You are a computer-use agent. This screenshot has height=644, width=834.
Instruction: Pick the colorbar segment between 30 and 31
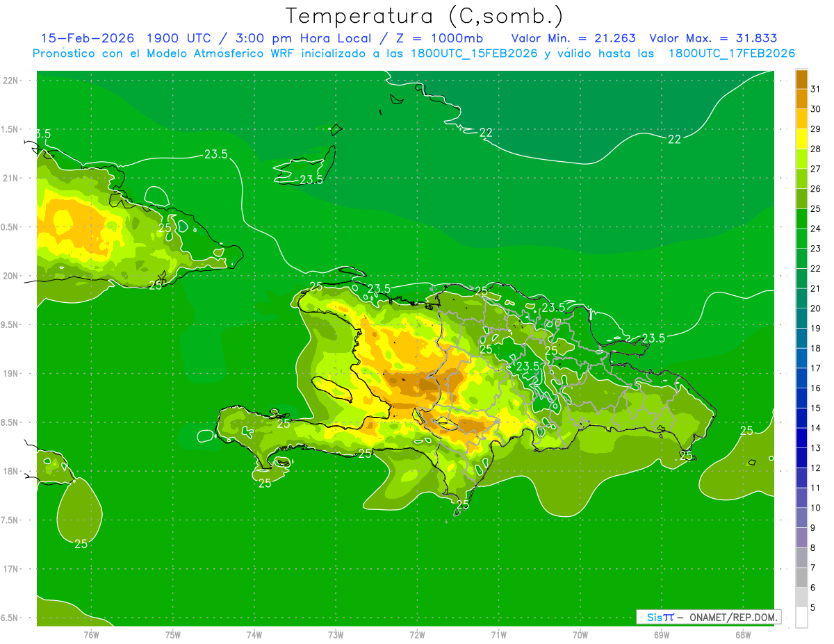[801, 99]
